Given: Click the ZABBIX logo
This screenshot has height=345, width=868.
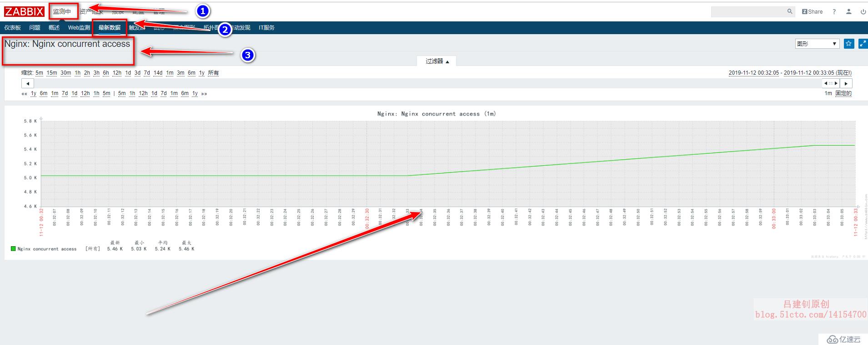Looking at the screenshot, I should coord(24,12).
